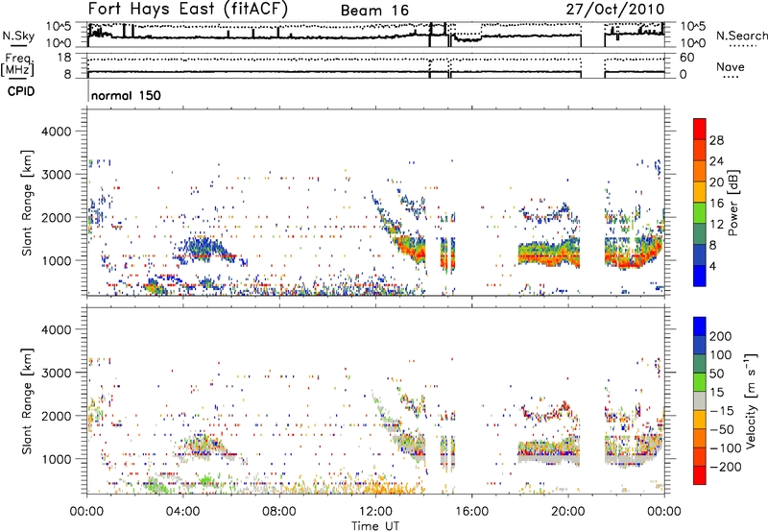The image size is (768, 532).
Task: Click the '12:00' time axis label
Action: pos(375,512)
